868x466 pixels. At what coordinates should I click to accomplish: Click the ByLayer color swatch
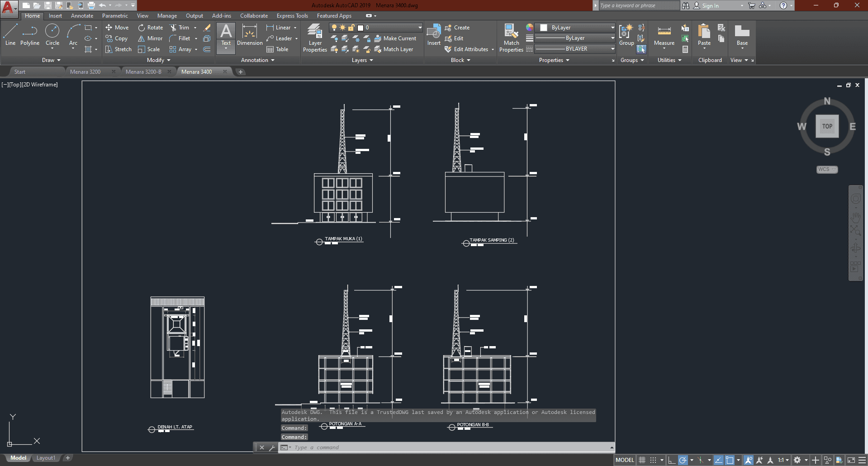pos(544,28)
